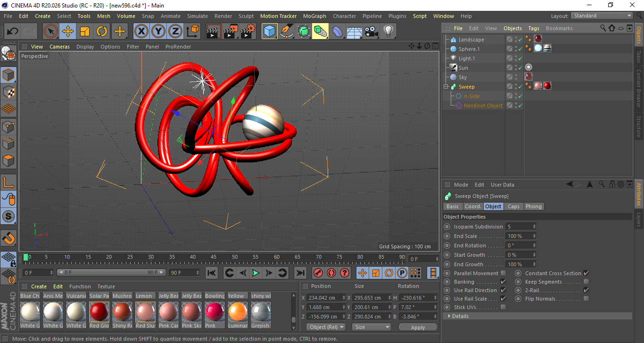Activate the Rotate tool
644x343 pixels.
tap(102, 32)
